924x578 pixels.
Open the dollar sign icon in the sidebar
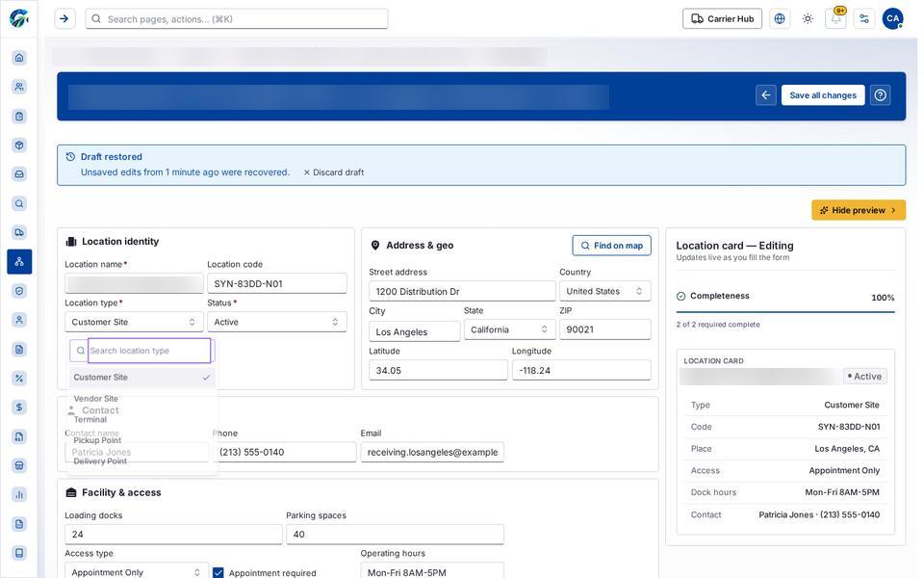coord(19,407)
